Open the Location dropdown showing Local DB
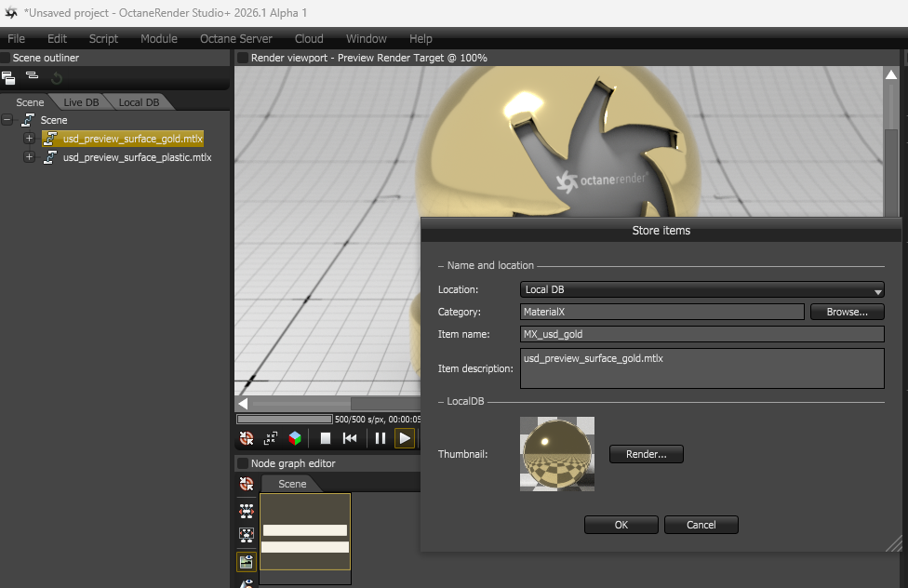Screen dimensions: 908x588 [x=701, y=289]
